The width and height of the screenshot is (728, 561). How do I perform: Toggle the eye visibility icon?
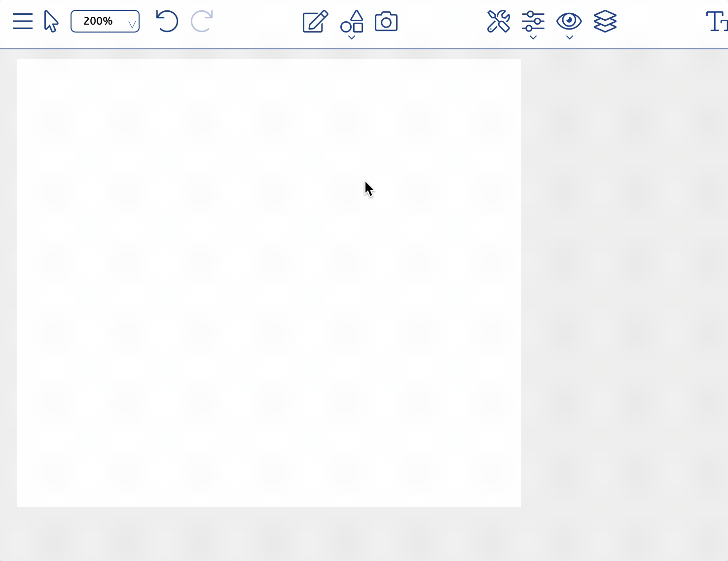point(569,21)
